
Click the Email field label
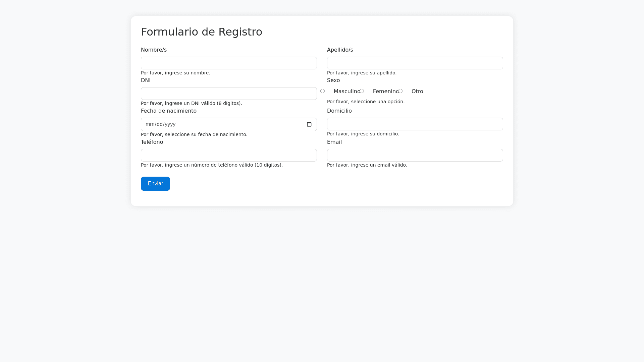(x=334, y=142)
